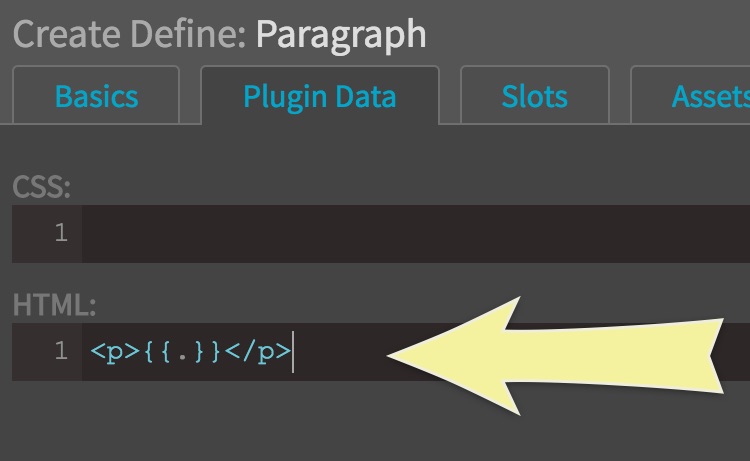
Task: Click the closing </p> tag
Action: 261,352
